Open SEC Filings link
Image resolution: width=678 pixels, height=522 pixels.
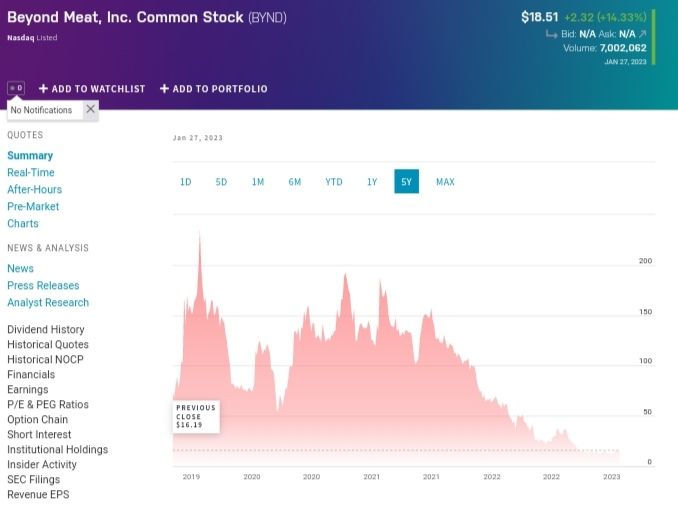tap(33, 480)
